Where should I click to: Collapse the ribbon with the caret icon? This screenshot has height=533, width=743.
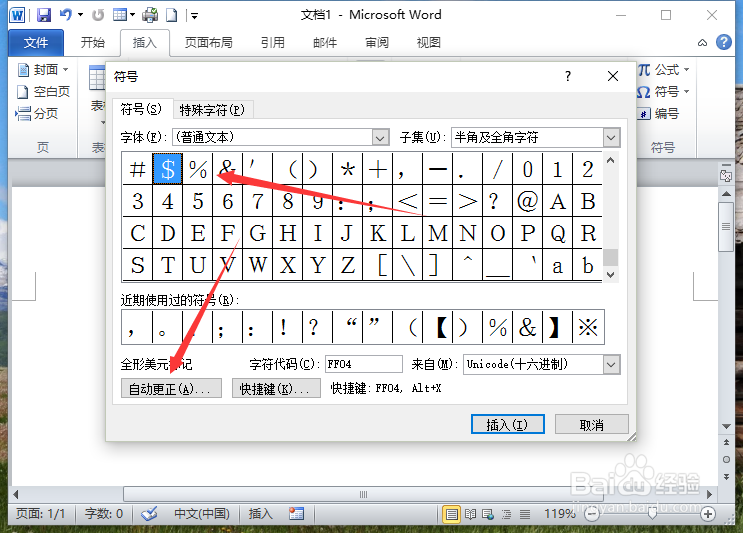pos(702,43)
